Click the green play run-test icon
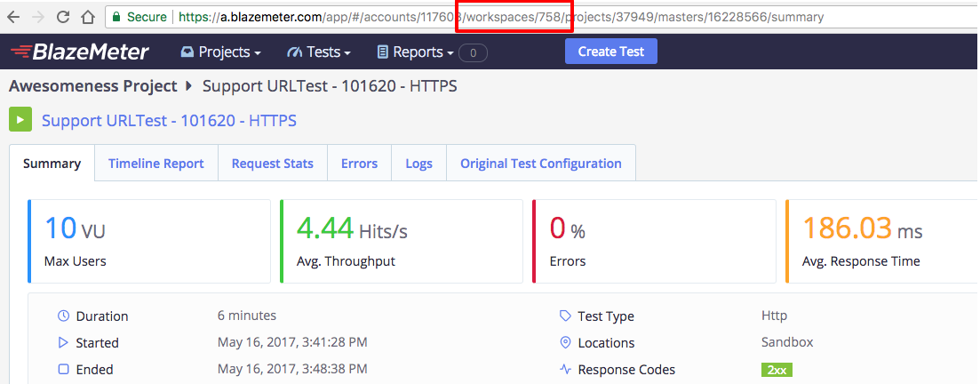980x384 pixels. point(20,119)
